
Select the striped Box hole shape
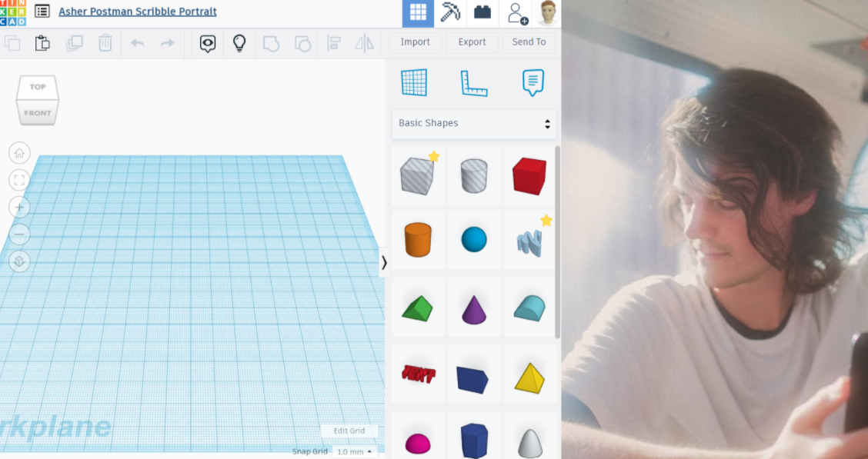point(417,176)
